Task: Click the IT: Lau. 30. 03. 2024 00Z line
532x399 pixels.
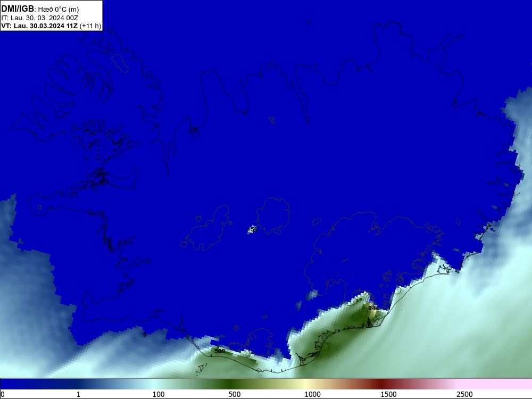Action: (x=40, y=18)
